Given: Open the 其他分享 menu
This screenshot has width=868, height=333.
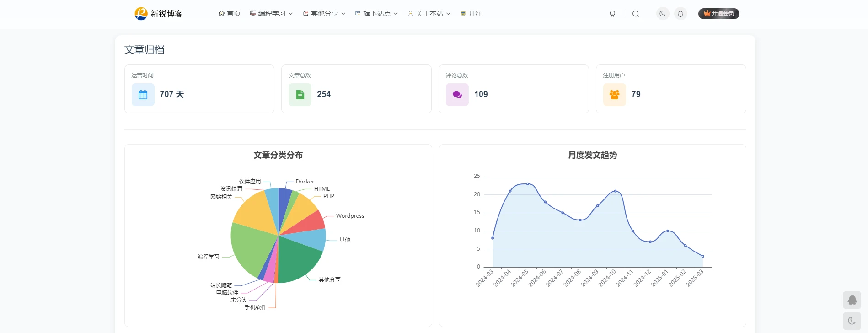Looking at the screenshot, I should [324, 14].
